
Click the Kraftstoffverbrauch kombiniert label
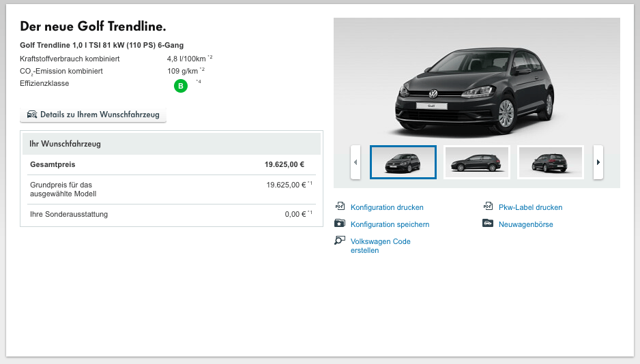[70, 59]
